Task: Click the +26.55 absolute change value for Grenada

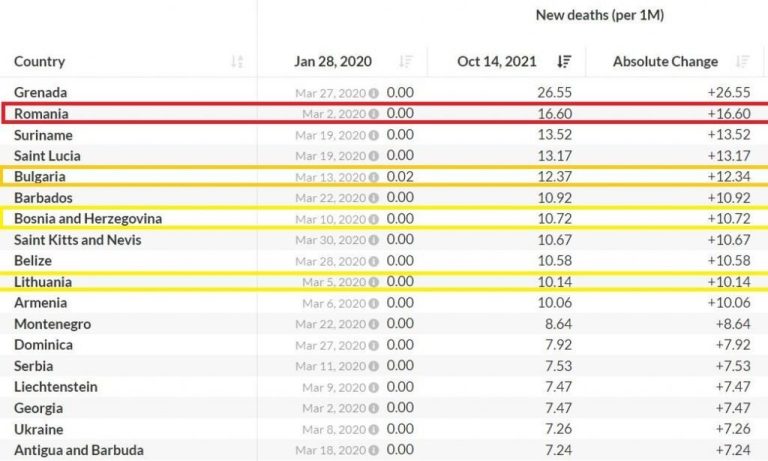Action: [727, 93]
